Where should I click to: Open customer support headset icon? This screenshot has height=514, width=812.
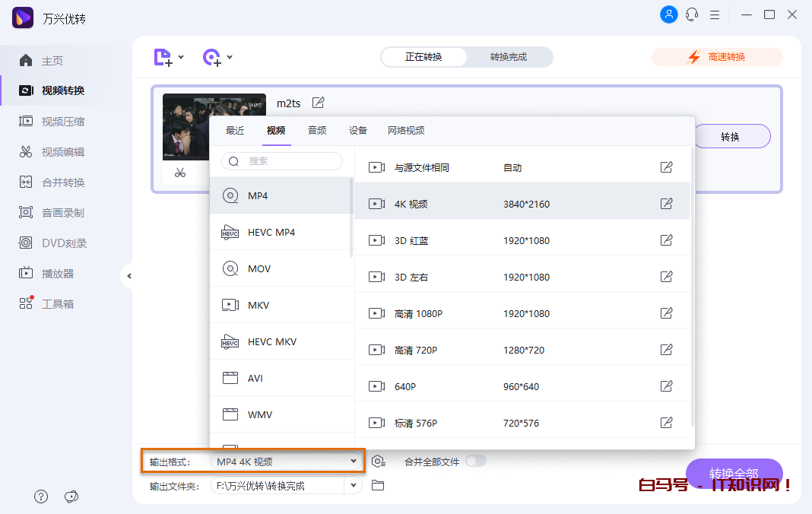click(x=692, y=14)
